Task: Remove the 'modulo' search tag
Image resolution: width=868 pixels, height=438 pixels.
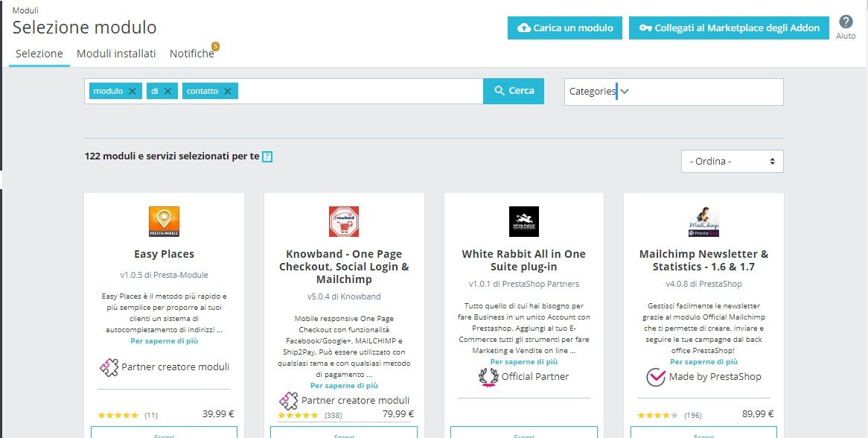Action: [x=132, y=92]
